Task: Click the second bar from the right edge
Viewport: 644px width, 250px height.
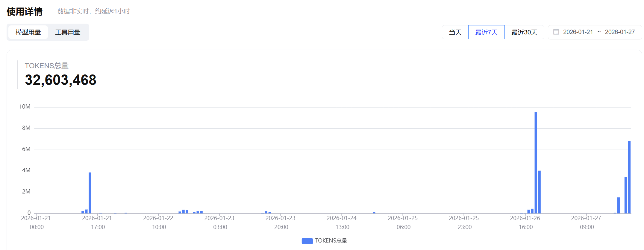Action: point(625,195)
